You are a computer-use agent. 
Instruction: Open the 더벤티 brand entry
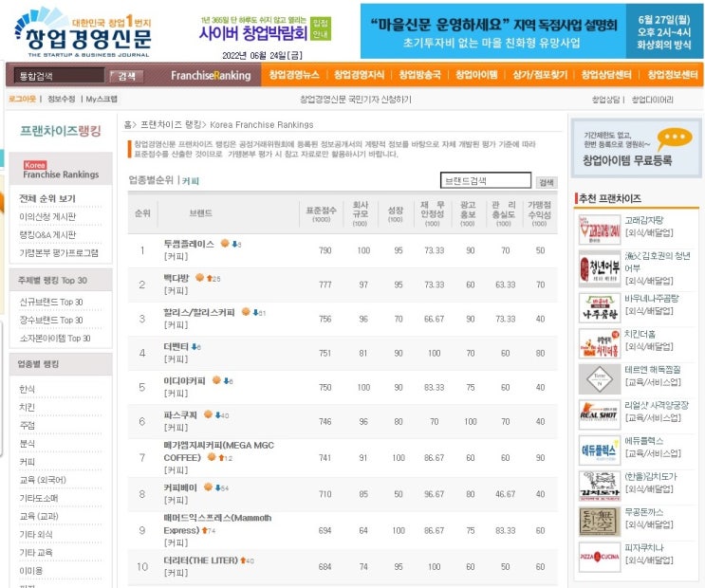coord(176,346)
